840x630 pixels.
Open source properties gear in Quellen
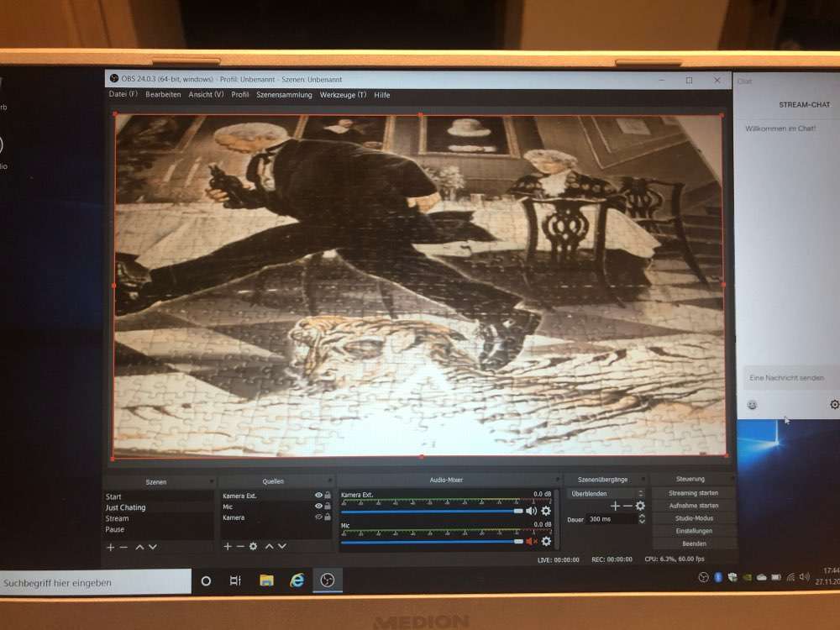point(253,547)
